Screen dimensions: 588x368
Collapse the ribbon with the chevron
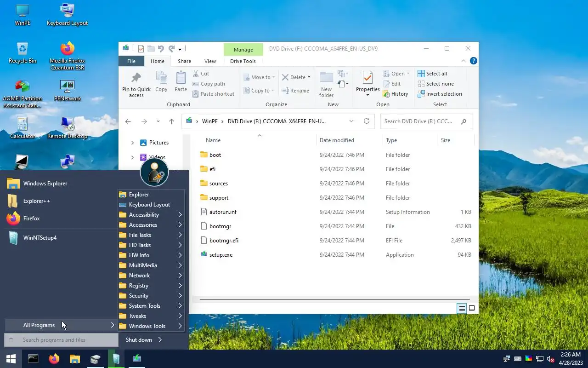pos(464,61)
